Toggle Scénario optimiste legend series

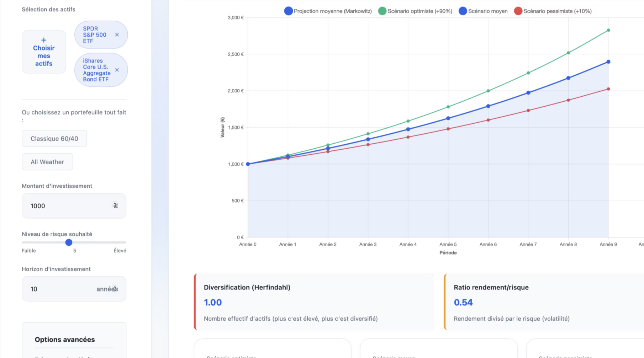415,11
